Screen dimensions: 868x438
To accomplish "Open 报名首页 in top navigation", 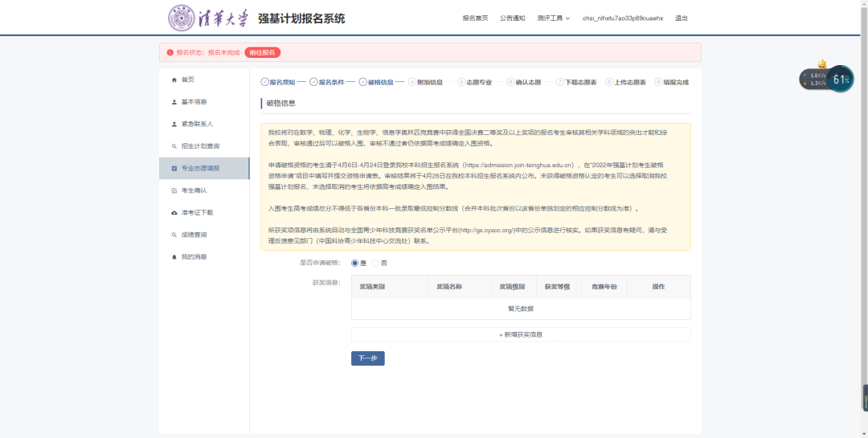I will click(x=476, y=18).
